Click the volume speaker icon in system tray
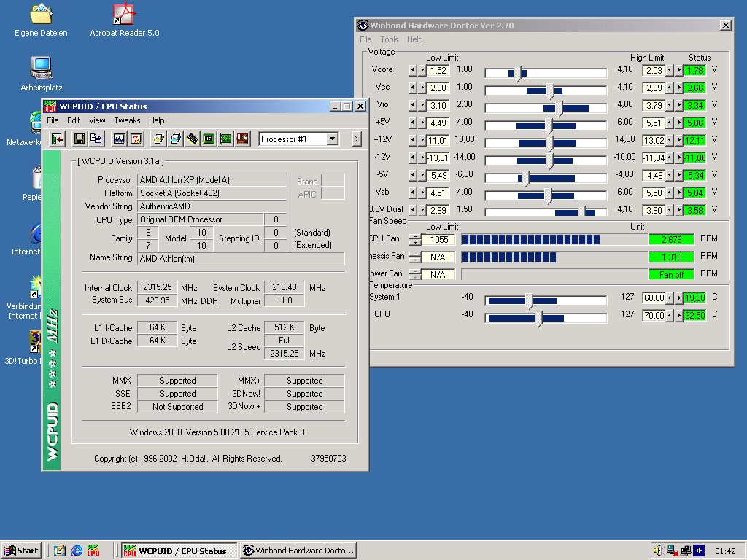This screenshot has width=747, height=560. click(x=658, y=551)
